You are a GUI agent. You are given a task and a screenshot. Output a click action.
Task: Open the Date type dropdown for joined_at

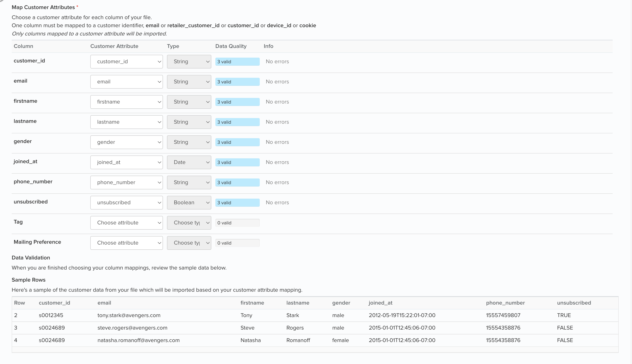tap(189, 162)
